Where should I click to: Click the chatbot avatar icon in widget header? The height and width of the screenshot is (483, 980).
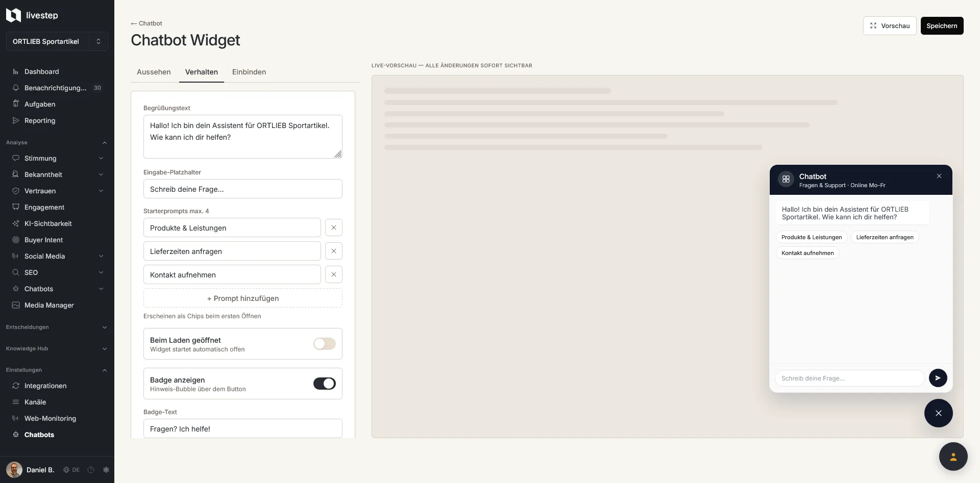click(x=786, y=179)
